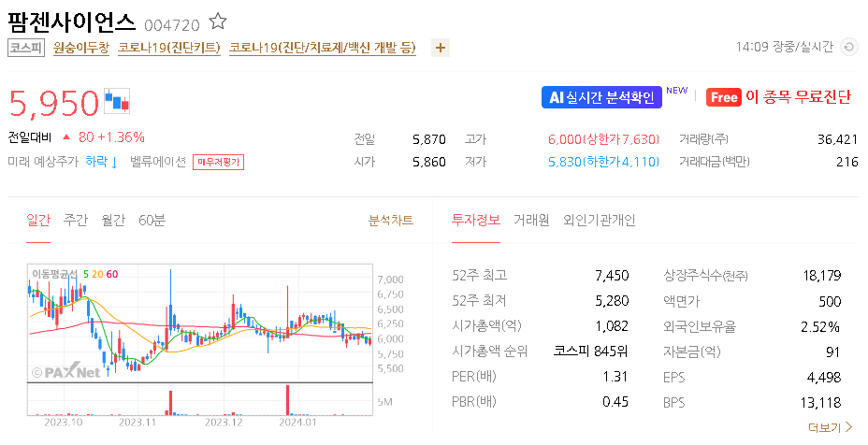Click Free 이 종목 무료진단 link
The width and height of the screenshot is (868, 445).
point(778,97)
